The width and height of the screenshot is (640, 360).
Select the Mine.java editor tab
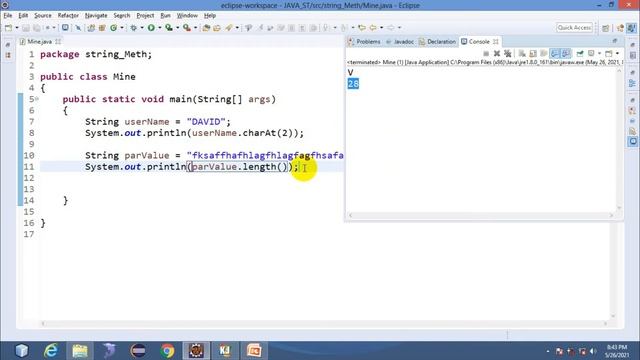click(x=39, y=42)
